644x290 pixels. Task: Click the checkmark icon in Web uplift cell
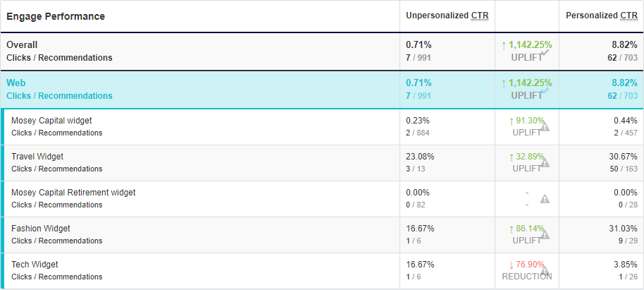pos(545,90)
